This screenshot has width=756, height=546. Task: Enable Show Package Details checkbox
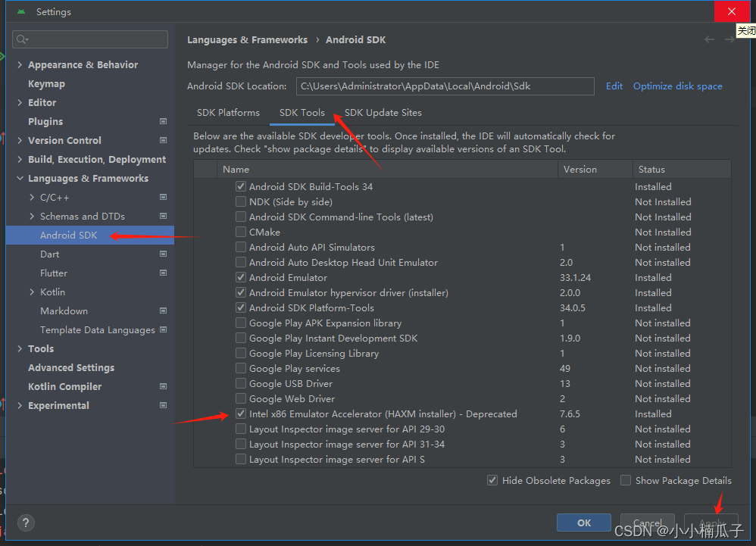pos(626,480)
